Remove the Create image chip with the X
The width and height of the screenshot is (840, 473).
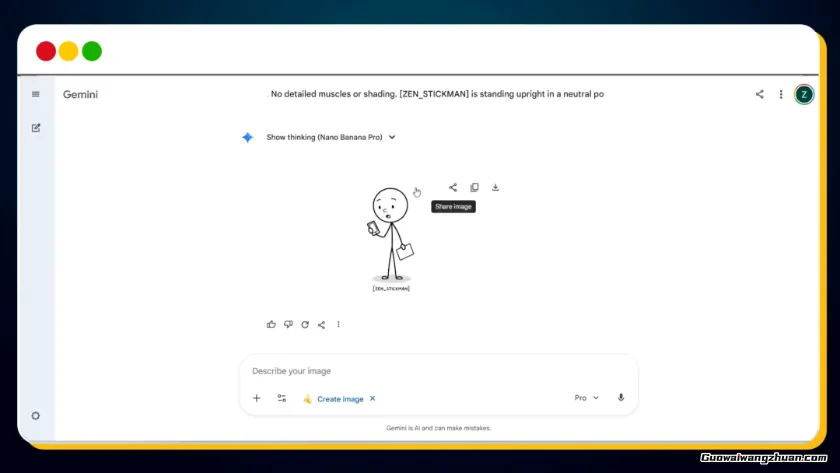click(373, 398)
